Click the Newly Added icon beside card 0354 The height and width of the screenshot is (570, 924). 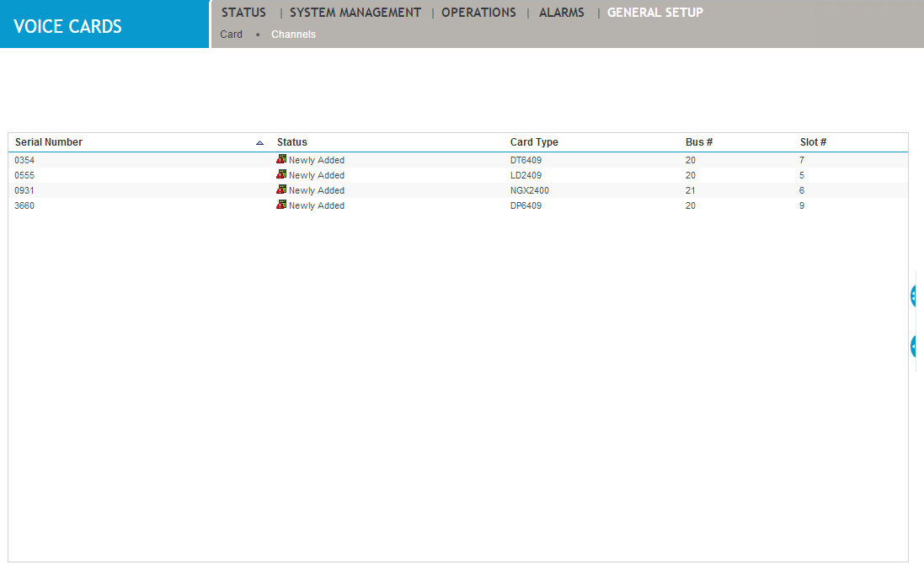click(280, 159)
